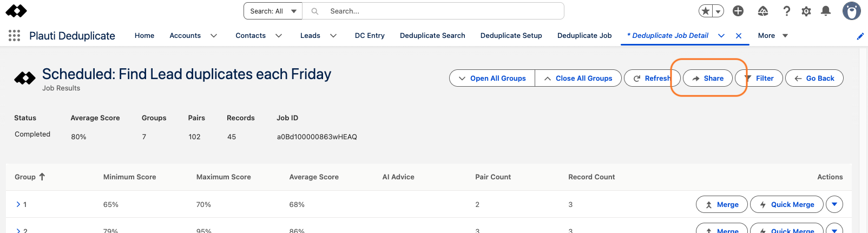
Task: Click the Pair Count column header
Action: (x=493, y=177)
